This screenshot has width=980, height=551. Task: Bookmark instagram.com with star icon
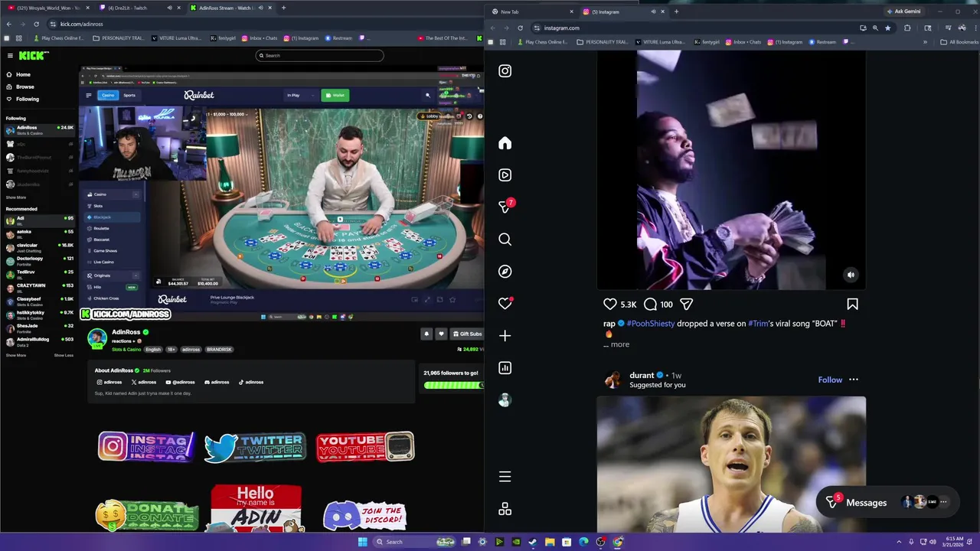pyautogui.click(x=888, y=28)
